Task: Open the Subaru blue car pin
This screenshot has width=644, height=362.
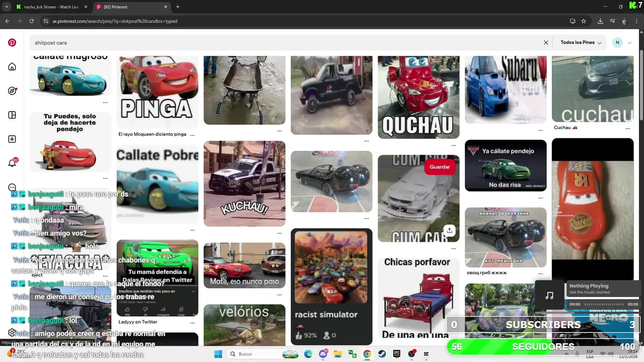Action: point(506,89)
